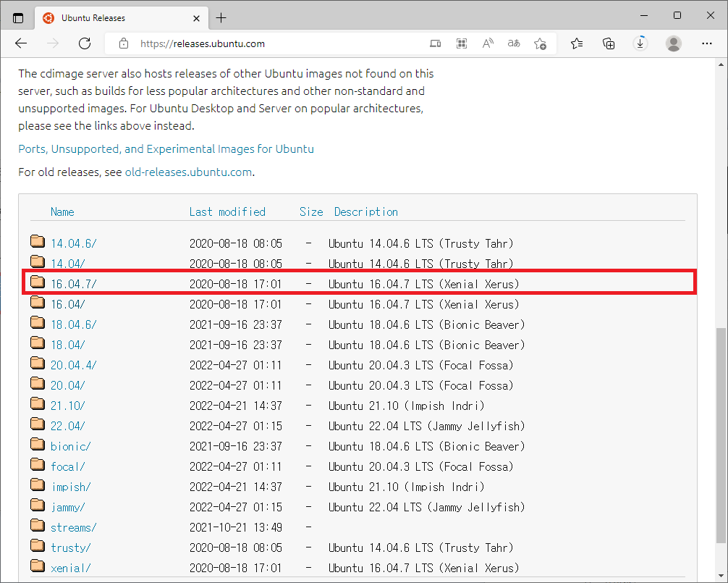This screenshot has height=583, width=728.
Task: Click folder icon beside 16.04.7/
Action: [x=38, y=282]
